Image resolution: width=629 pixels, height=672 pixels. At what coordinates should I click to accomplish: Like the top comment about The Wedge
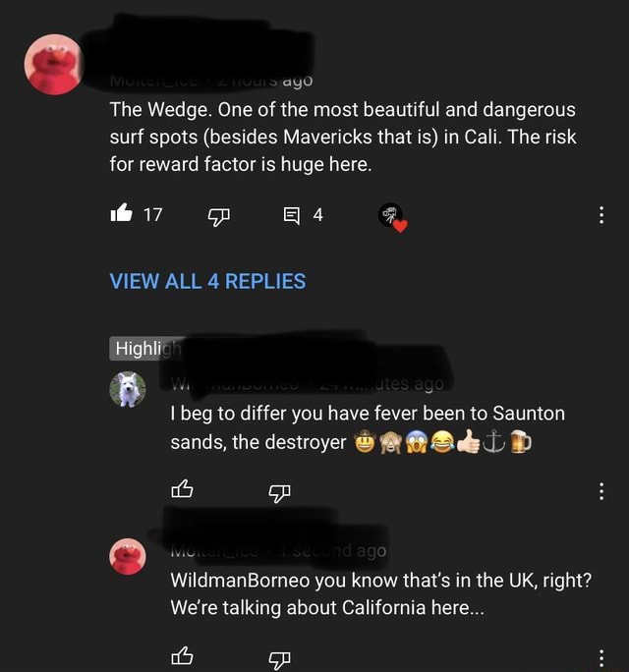click(x=121, y=212)
